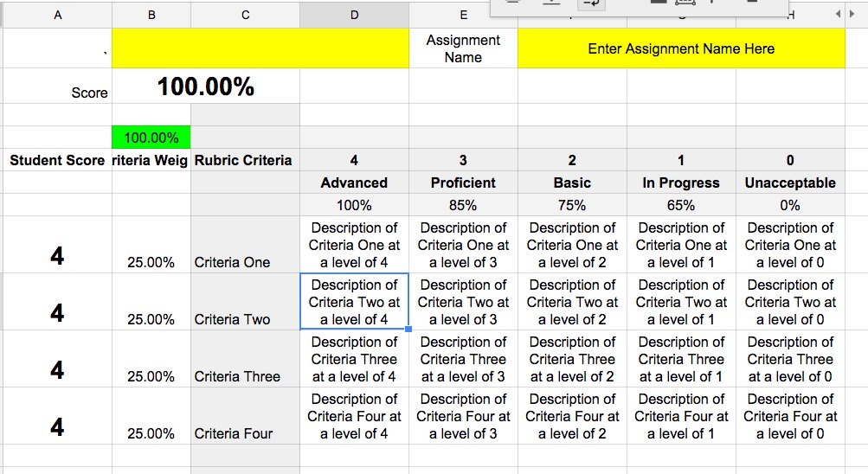Image resolution: width=868 pixels, height=474 pixels.
Task: Click the 'Rubric Criteria' header cell
Action: click(x=245, y=160)
